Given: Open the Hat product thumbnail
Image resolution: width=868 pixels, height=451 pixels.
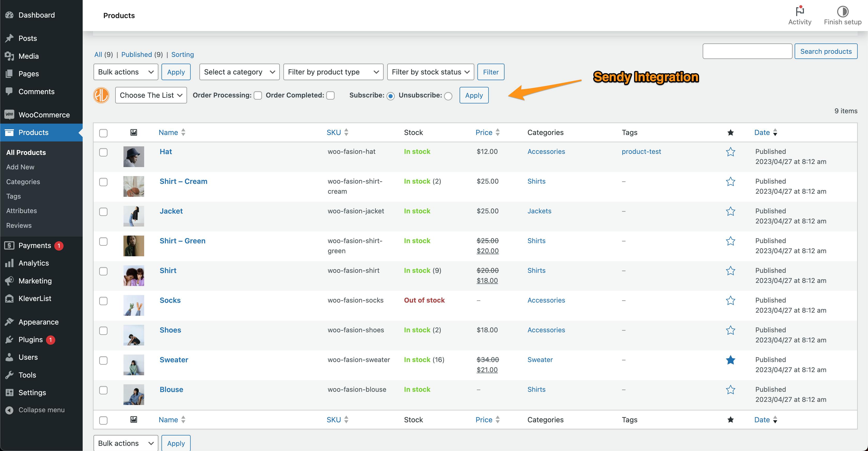Looking at the screenshot, I should (134, 156).
